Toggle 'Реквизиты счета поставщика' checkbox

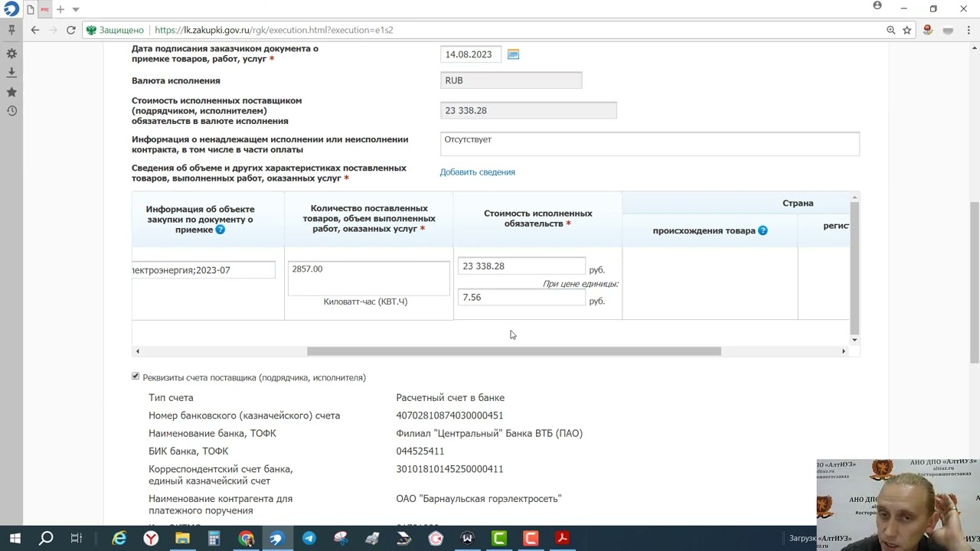click(x=136, y=377)
